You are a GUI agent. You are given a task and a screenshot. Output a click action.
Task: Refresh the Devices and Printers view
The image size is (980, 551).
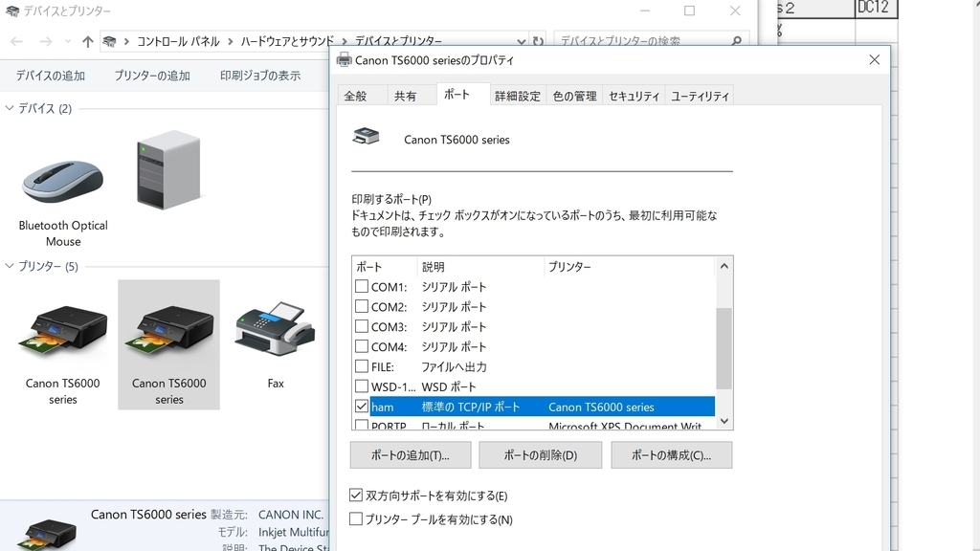[538, 41]
